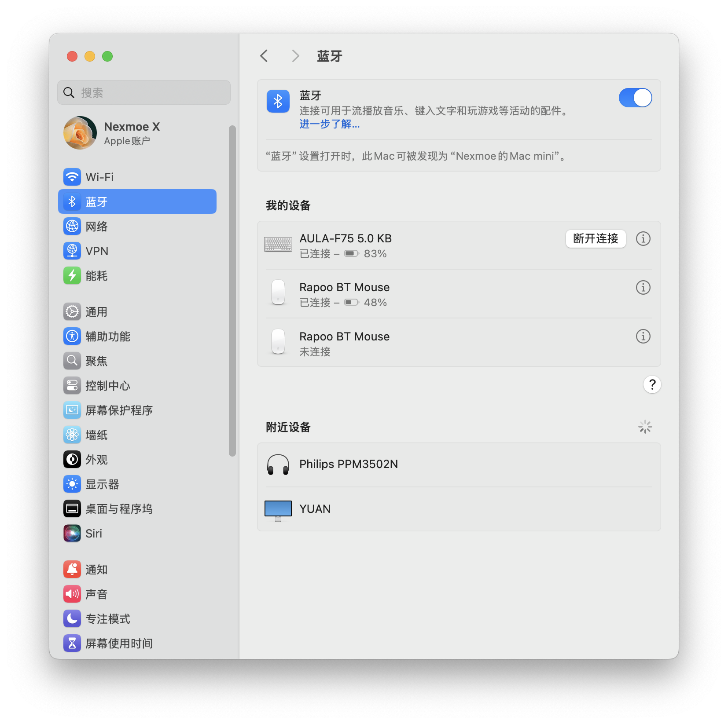
Task: Click the globe icon next to 网络
Action: (x=72, y=227)
